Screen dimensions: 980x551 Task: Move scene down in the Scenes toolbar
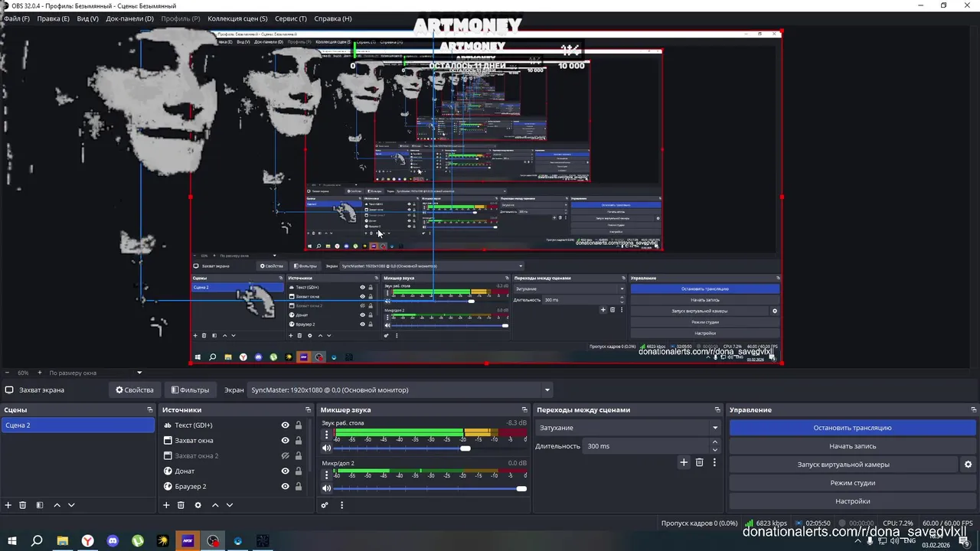[x=71, y=505]
